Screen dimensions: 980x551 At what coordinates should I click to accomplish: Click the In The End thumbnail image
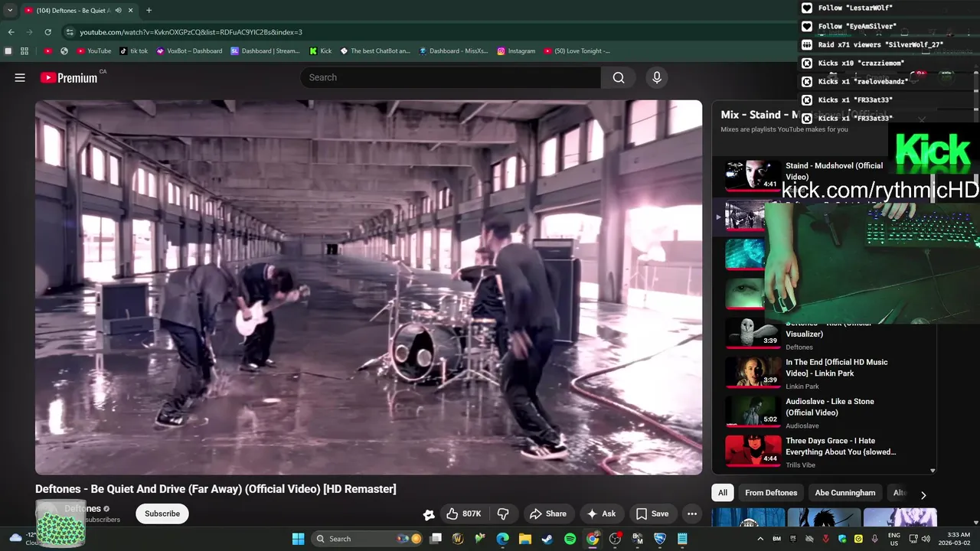753,372
